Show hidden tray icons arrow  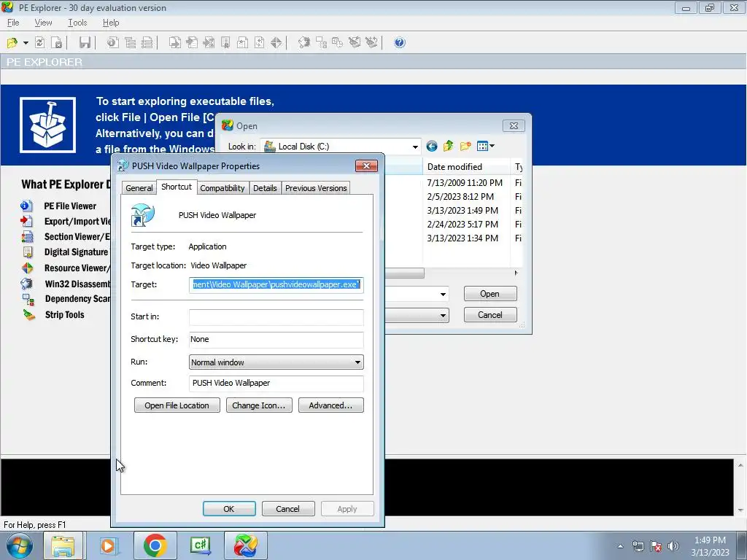coord(620,546)
